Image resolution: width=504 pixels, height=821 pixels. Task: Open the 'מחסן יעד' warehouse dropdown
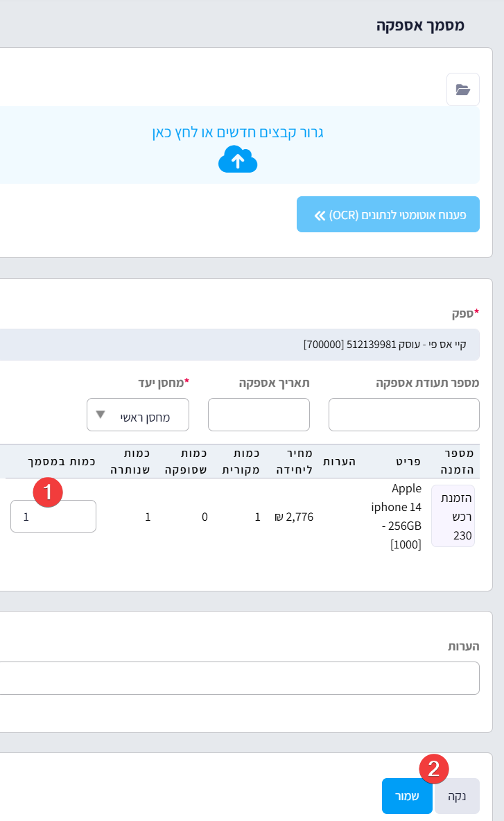click(x=137, y=415)
